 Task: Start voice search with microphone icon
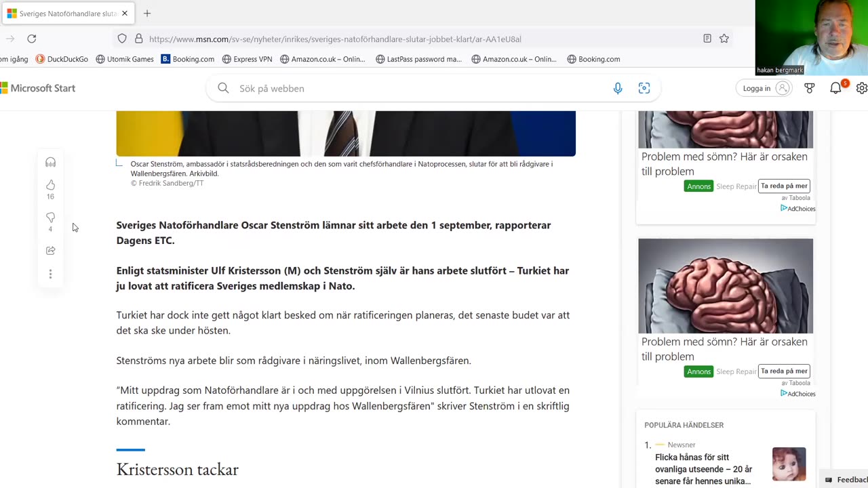[x=618, y=88]
